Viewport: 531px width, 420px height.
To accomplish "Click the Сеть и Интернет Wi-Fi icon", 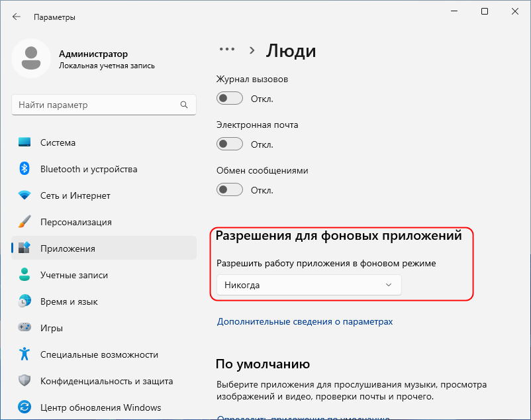I will (24, 195).
